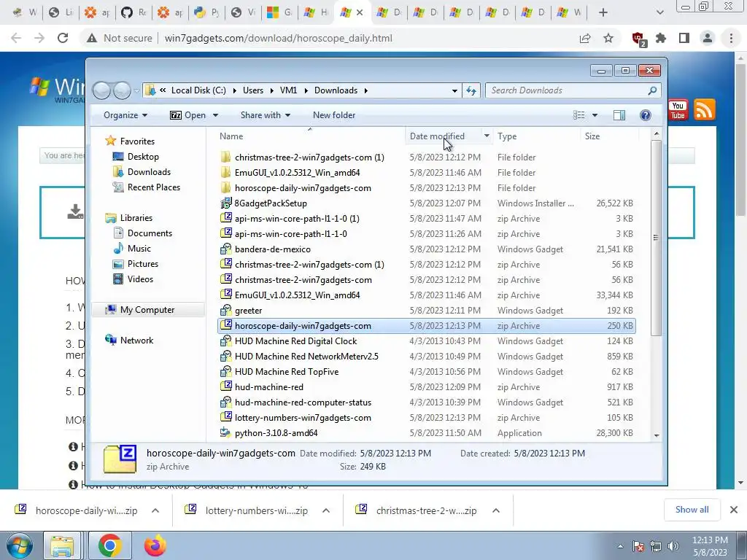The image size is (747, 560).
Task: Expand address bar history dropdown arrow
Action: pos(454,90)
